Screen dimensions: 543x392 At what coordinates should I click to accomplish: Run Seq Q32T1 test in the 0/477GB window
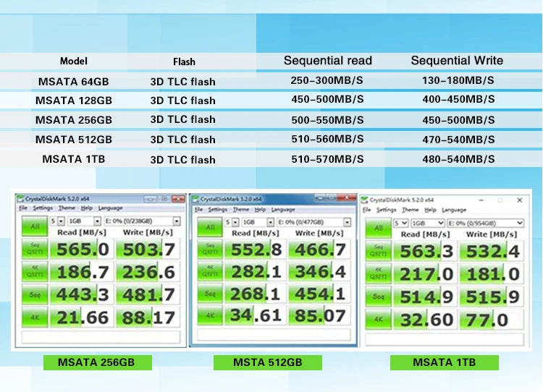pyautogui.click(x=210, y=250)
